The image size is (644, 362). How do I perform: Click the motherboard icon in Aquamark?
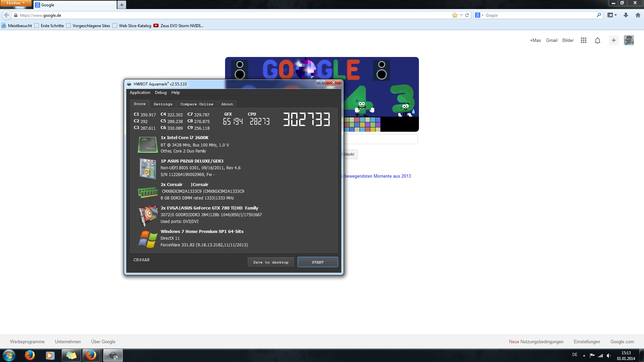(x=148, y=168)
